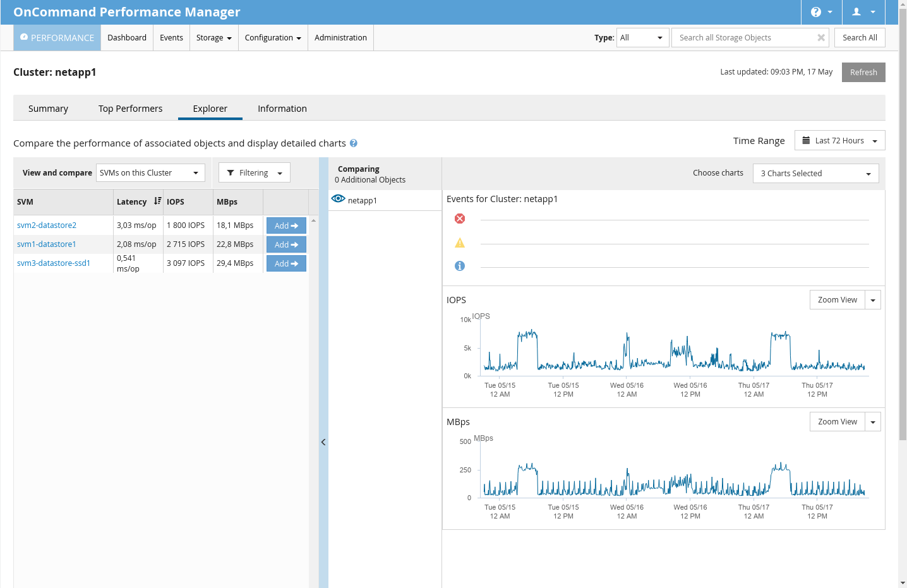
Task: Click the help icon beside Compare description
Action: pyautogui.click(x=354, y=143)
